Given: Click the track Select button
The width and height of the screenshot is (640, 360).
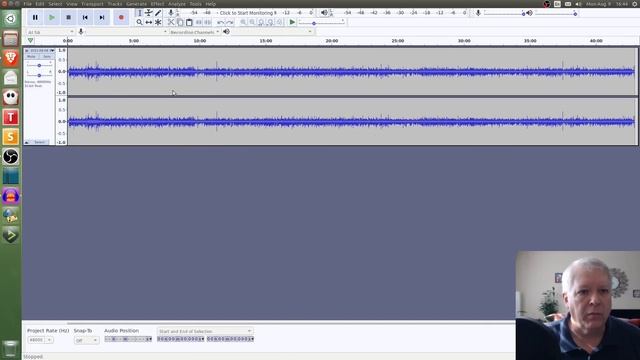Looking at the screenshot, I should point(40,142).
